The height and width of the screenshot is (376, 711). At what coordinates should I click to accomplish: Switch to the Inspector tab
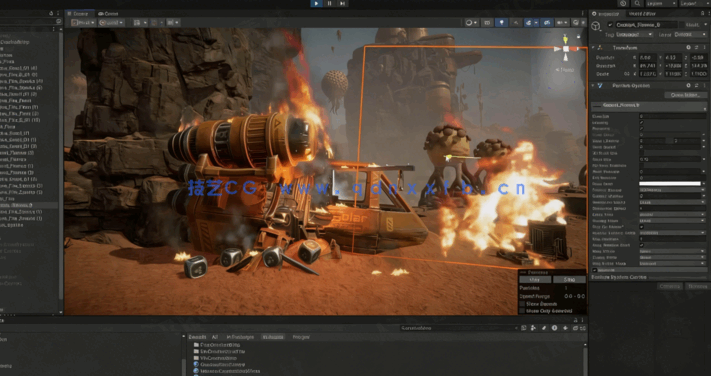(x=608, y=14)
